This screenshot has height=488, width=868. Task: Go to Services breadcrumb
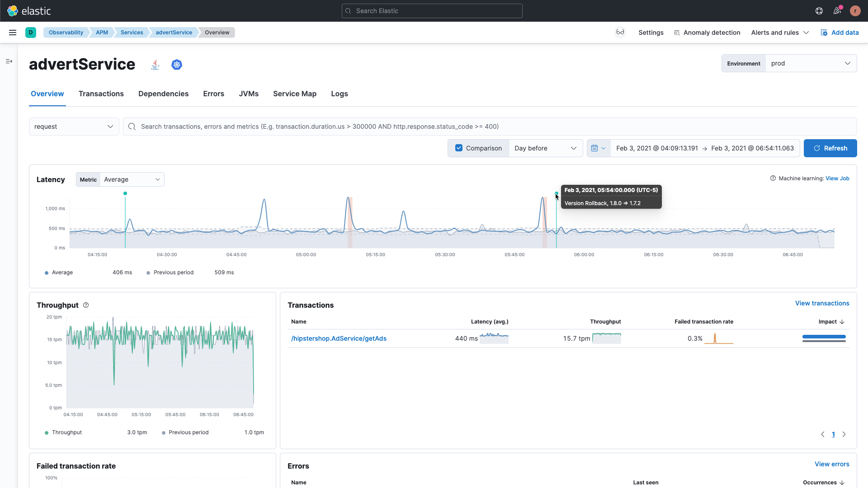coord(132,33)
